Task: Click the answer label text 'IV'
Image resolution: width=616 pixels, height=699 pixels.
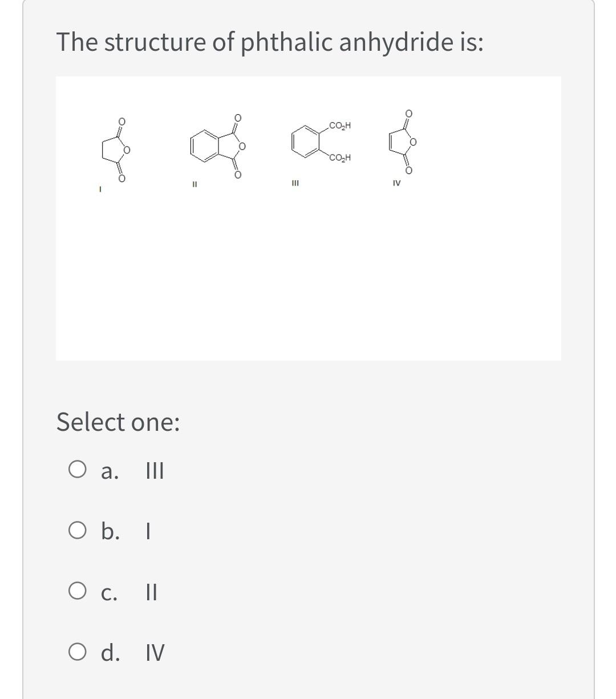Action: pyautogui.click(x=155, y=652)
